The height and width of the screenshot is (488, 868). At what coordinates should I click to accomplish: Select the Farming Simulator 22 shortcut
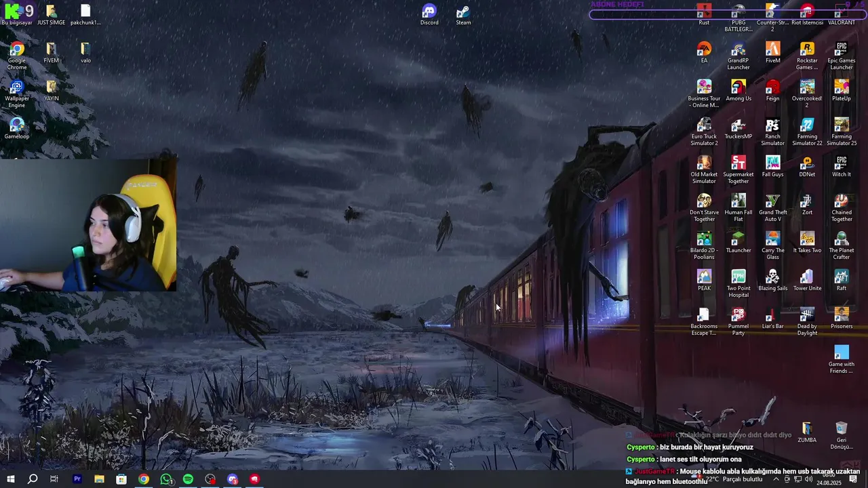(807, 132)
